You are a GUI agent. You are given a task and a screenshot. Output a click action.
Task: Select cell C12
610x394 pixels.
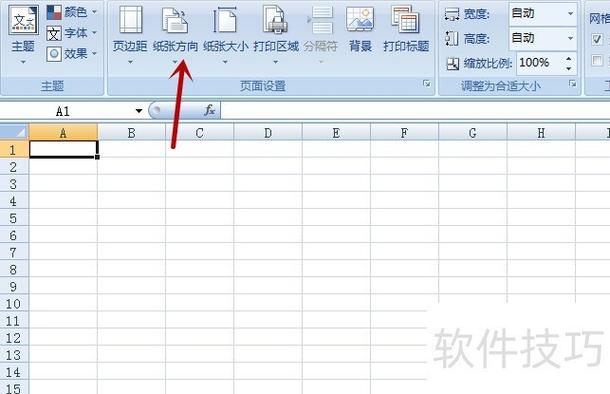200,337
